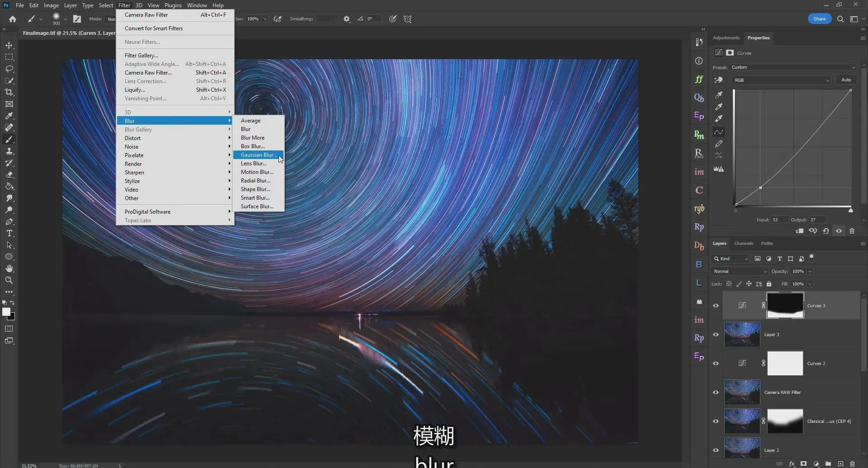This screenshot has width=868, height=468.
Task: Expand the Fill value dropdown arrow
Action: (810, 284)
